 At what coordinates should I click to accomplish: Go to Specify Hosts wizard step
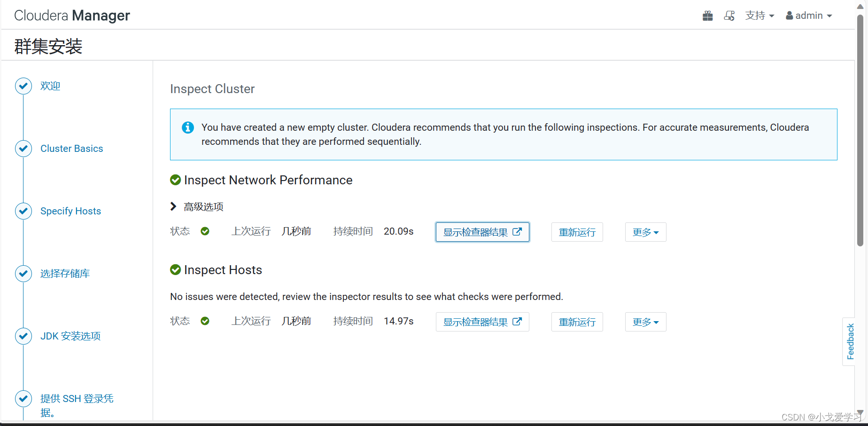coord(71,211)
